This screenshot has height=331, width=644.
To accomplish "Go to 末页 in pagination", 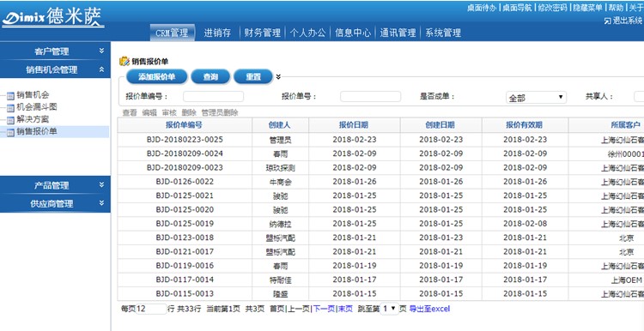I will (x=345, y=309).
